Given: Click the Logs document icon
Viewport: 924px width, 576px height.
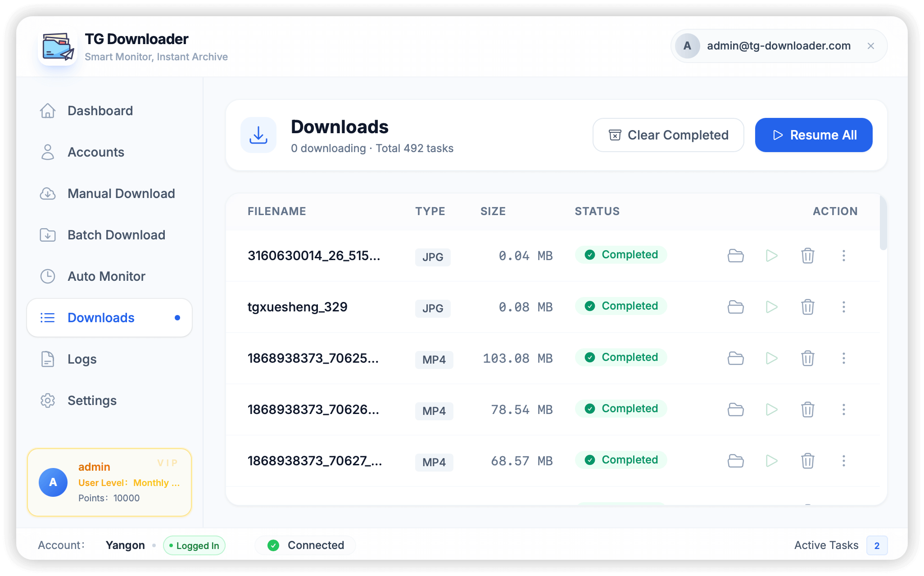Looking at the screenshot, I should [x=48, y=359].
